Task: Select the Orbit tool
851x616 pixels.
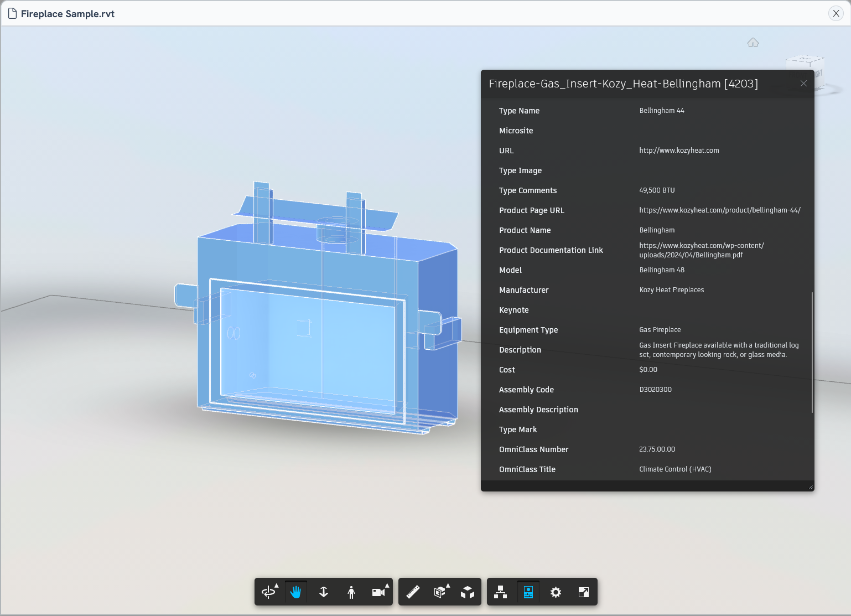Action: (268, 592)
